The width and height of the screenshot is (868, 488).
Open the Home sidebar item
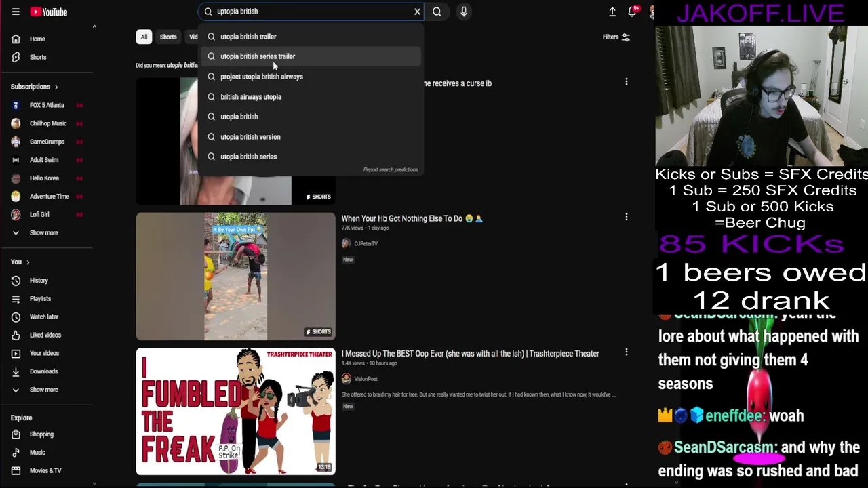47,39
